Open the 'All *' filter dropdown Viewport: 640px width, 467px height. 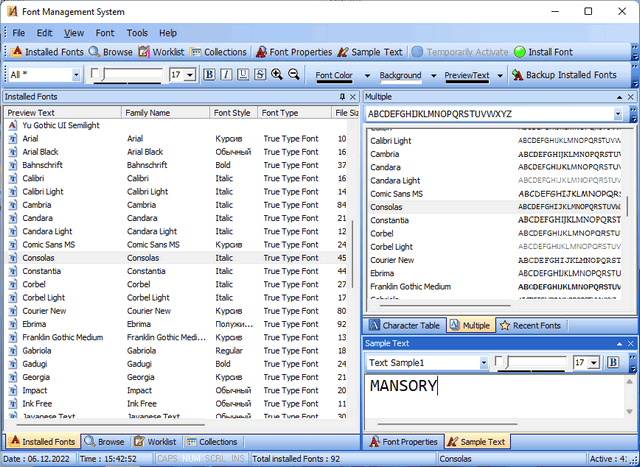(x=77, y=75)
